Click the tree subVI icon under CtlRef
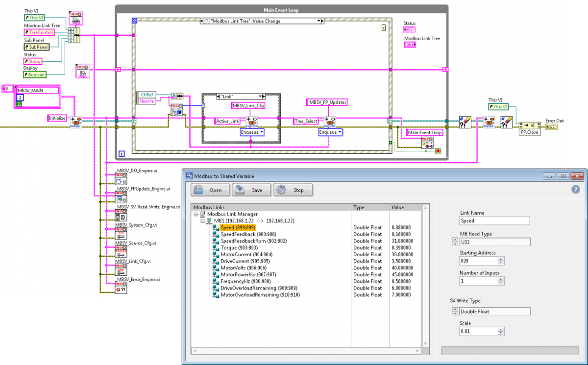This screenshot has width=588, height=365. coord(176,110)
